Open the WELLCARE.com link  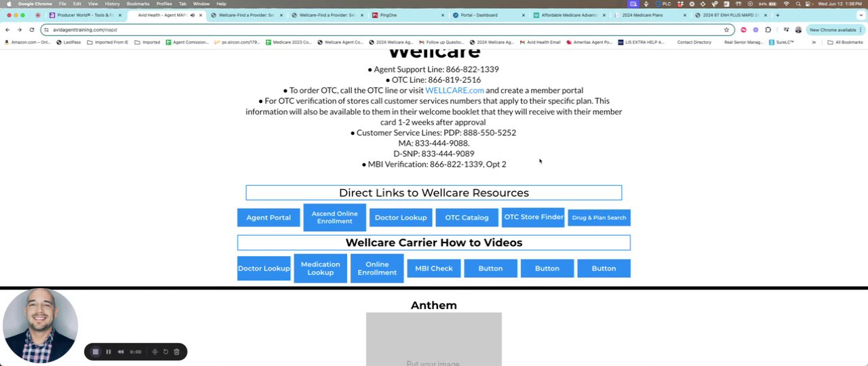[454, 90]
